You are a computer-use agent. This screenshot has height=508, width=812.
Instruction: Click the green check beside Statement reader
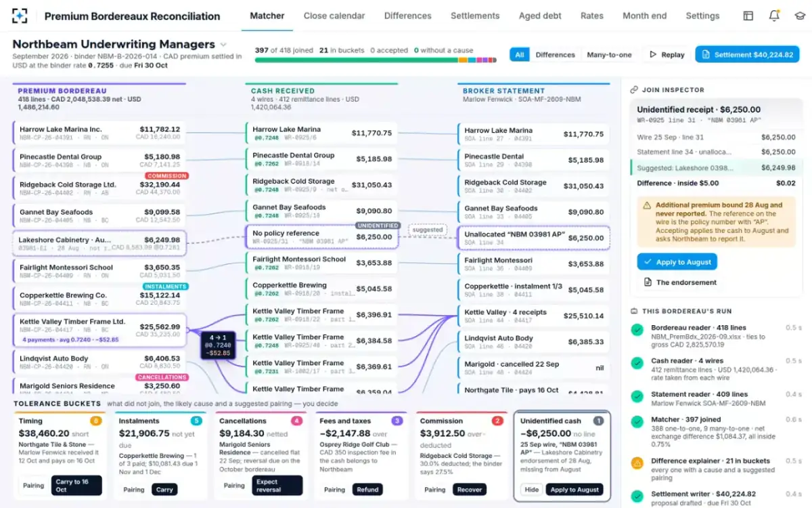coord(637,397)
